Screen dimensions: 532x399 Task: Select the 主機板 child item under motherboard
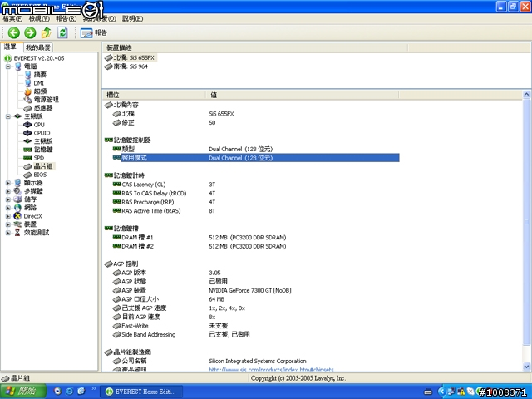pos(43,141)
